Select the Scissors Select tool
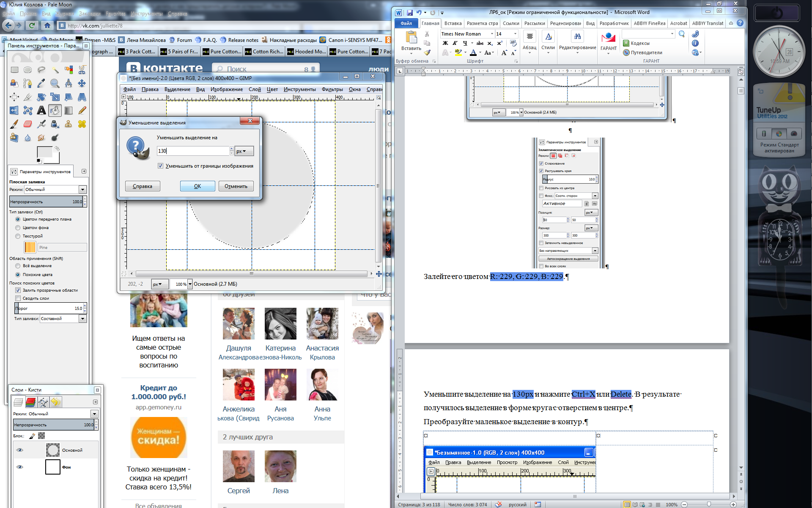 [82, 70]
